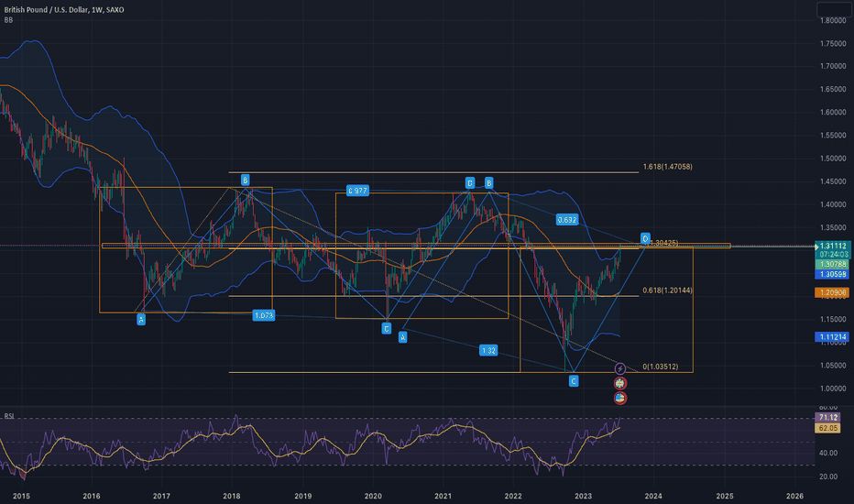854x504 pixels.
Task: Select the BB indicator legend label
Action: tap(8, 20)
